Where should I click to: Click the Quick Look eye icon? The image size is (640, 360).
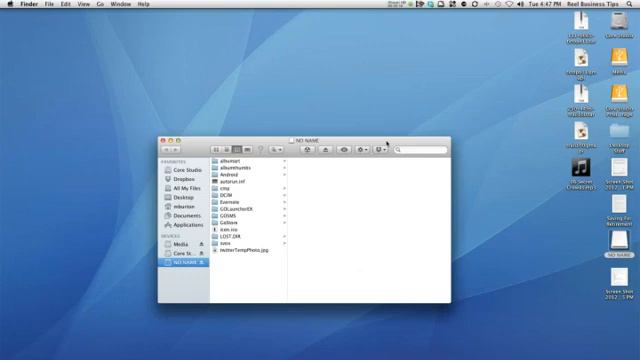pyautogui.click(x=344, y=150)
